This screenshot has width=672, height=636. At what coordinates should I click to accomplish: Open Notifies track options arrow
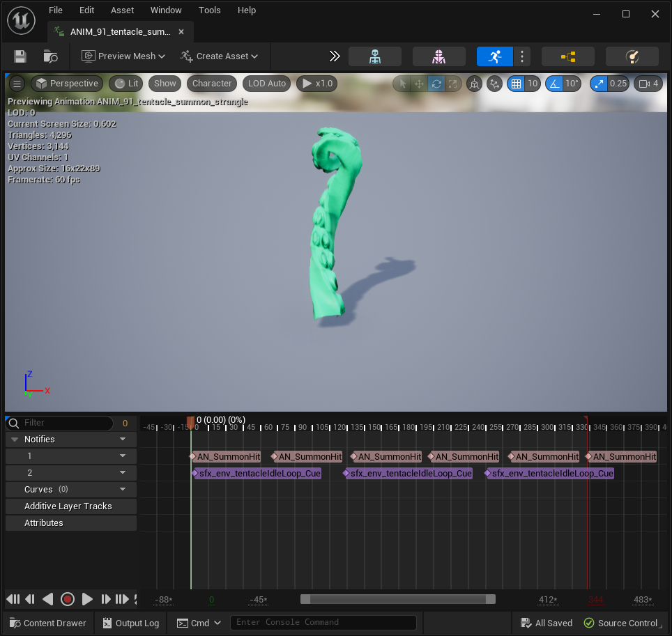(x=123, y=440)
